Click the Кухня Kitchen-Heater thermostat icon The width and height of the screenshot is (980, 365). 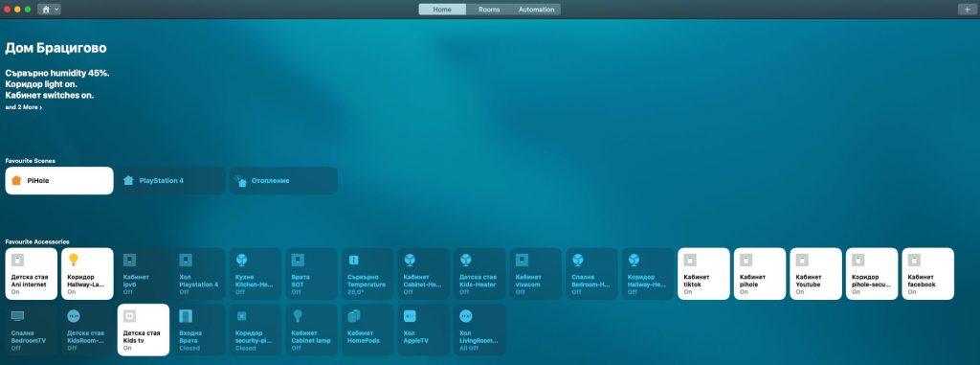click(241, 260)
